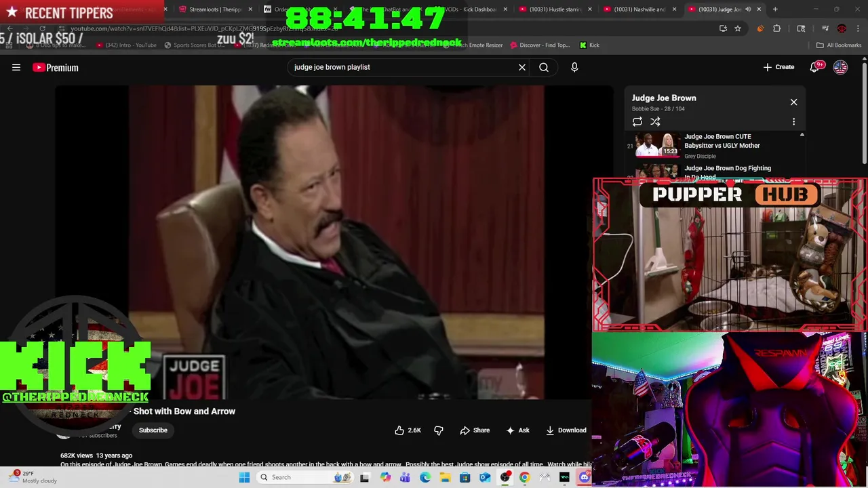Screen dimensions: 868x488
Task: Open Judge Joe Brown Dog Fighting video title
Action: coord(728,171)
